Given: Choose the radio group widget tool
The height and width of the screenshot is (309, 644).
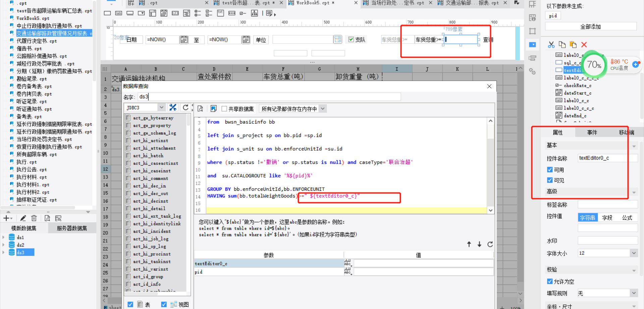Looking at the screenshot, I should coord(198,13).
